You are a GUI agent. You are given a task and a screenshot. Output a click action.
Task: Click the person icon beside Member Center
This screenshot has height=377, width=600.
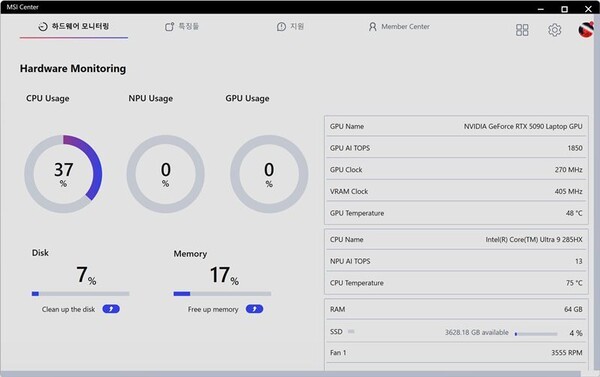(x=372, y=26)
